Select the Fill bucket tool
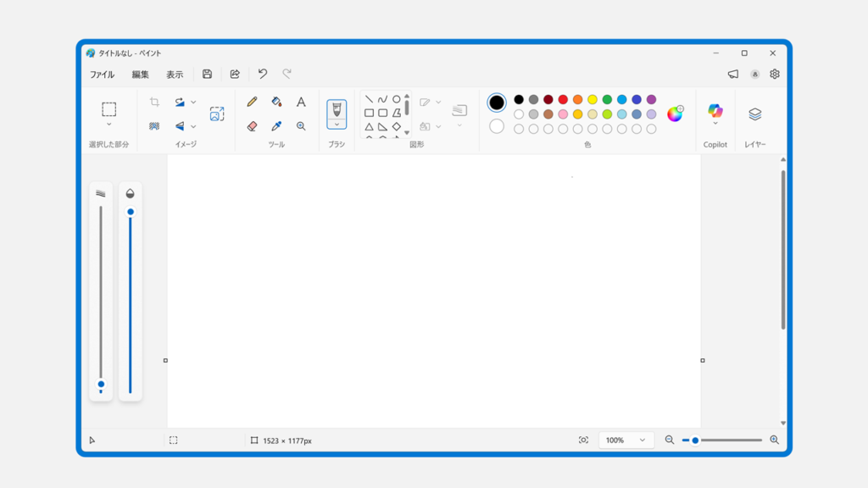The image size is (868, 488). point(276,102)
